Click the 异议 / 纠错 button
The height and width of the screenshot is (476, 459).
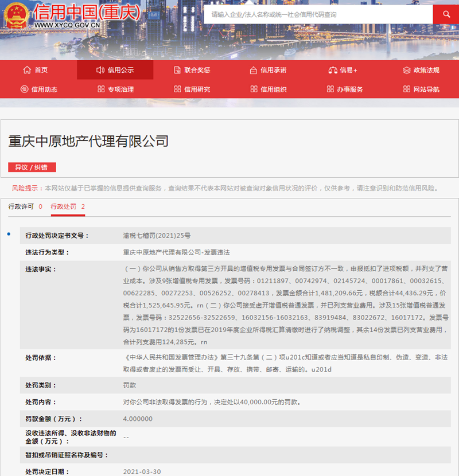coord(32,167)
